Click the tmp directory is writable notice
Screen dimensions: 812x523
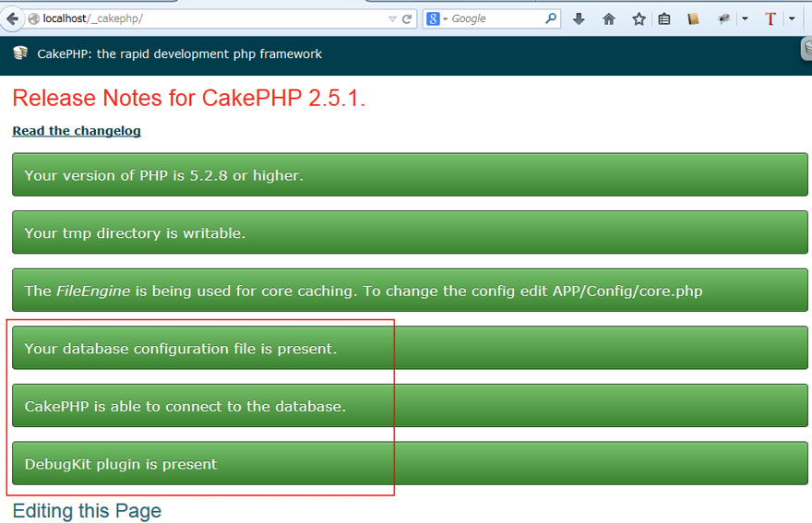point(410,232)
